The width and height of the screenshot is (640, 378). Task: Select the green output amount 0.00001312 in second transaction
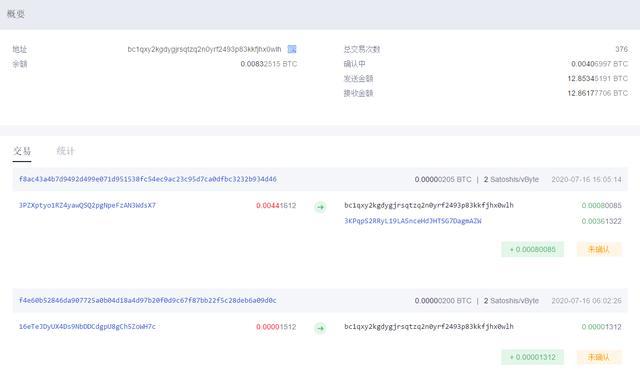point(602,327)
